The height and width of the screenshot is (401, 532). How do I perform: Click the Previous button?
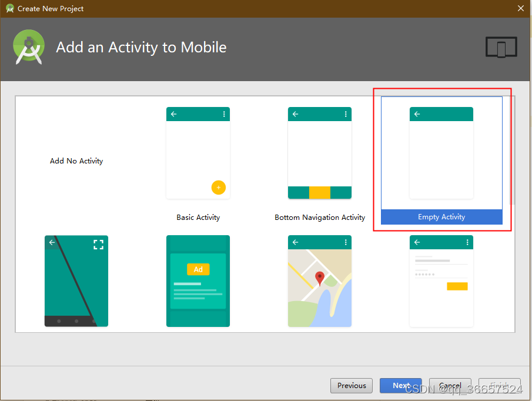351,386
